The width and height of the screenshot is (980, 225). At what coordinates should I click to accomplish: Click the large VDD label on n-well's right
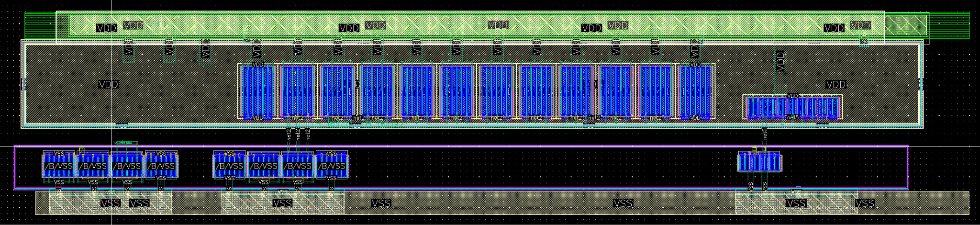[x=836, y=85]
